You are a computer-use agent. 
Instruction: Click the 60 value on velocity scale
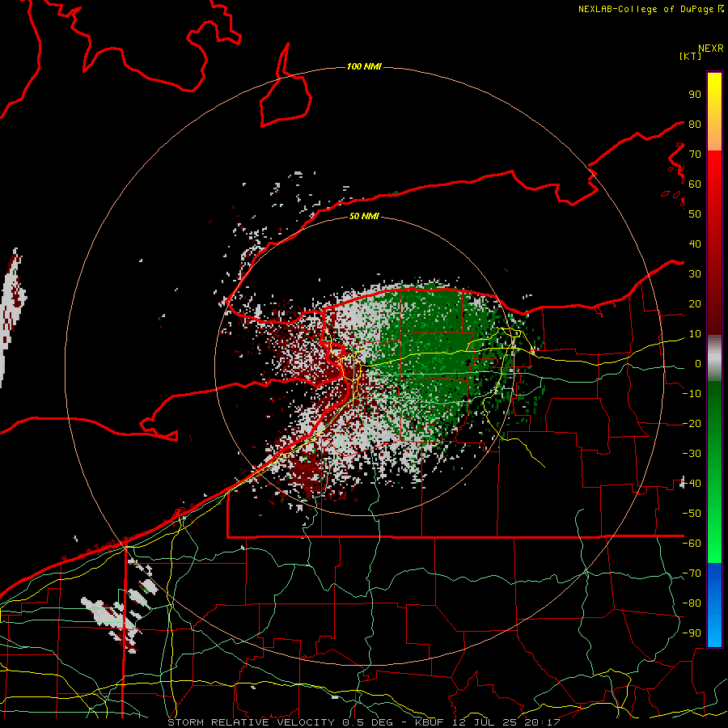click(695, 184)
